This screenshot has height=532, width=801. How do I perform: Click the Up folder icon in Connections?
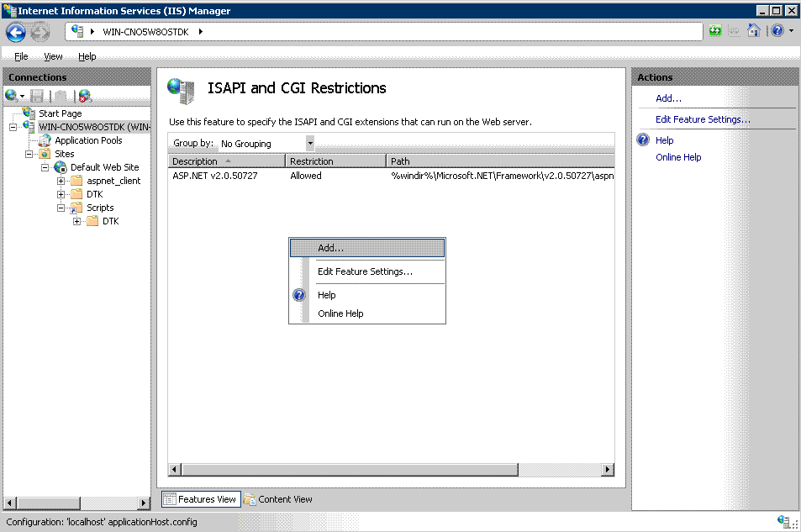pos(61,96)
